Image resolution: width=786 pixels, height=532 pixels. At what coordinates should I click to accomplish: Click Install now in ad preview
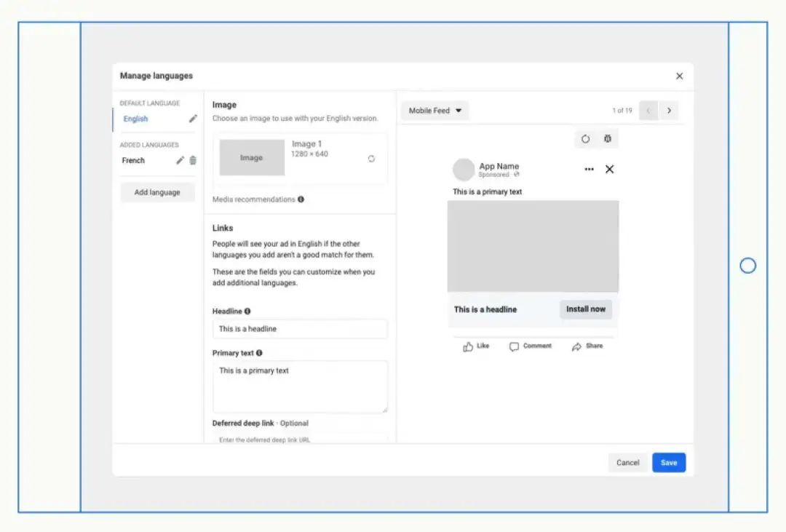click(585, 309)
